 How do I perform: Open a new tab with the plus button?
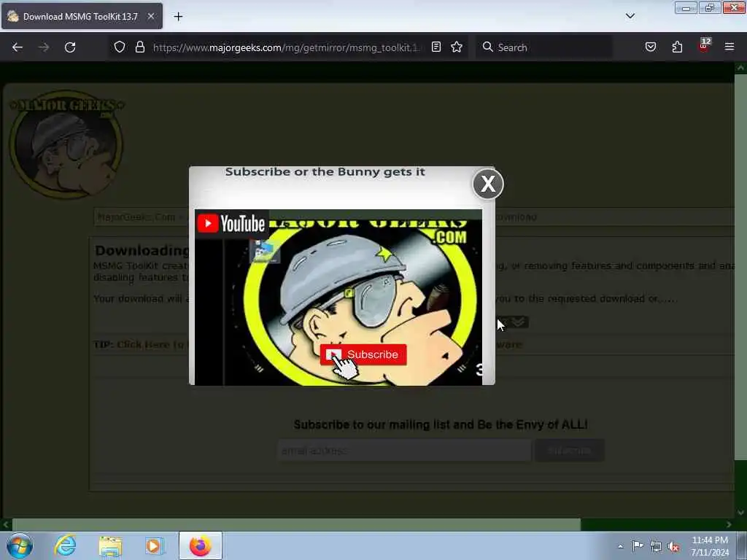(178, 17)
